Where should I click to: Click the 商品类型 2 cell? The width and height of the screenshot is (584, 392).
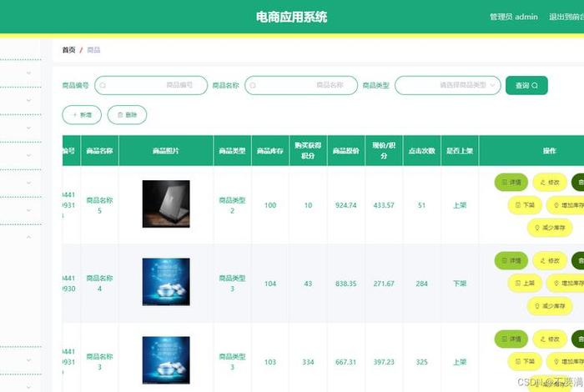[232, 205]
